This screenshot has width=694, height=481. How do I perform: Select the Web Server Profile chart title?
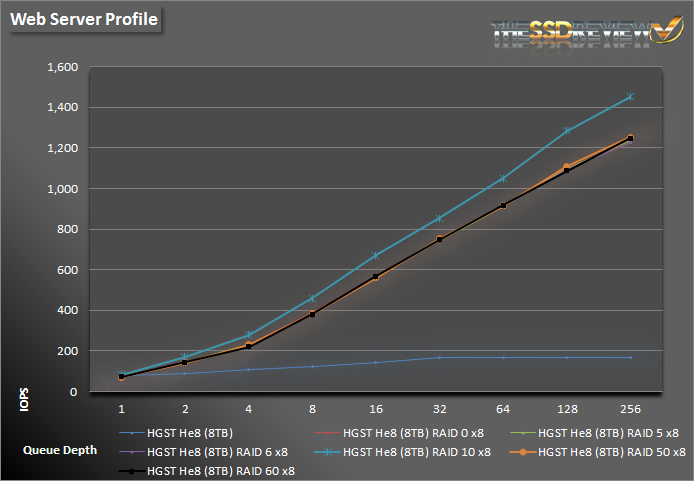coord(85,19)
